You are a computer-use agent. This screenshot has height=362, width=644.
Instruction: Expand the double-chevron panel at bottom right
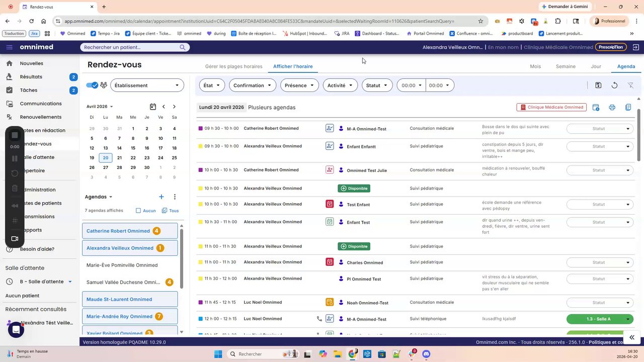(631, 337)
